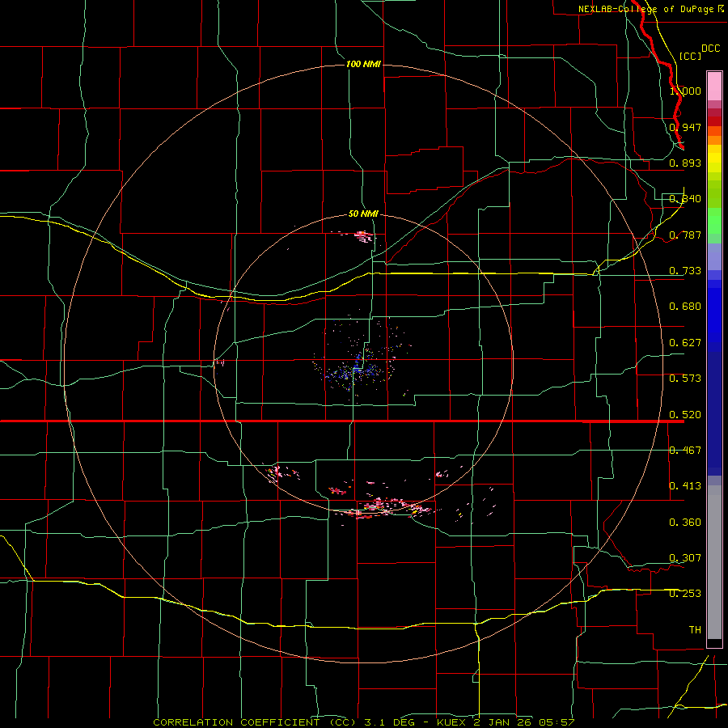Select the 0.360 scale value

coord(685,522)
